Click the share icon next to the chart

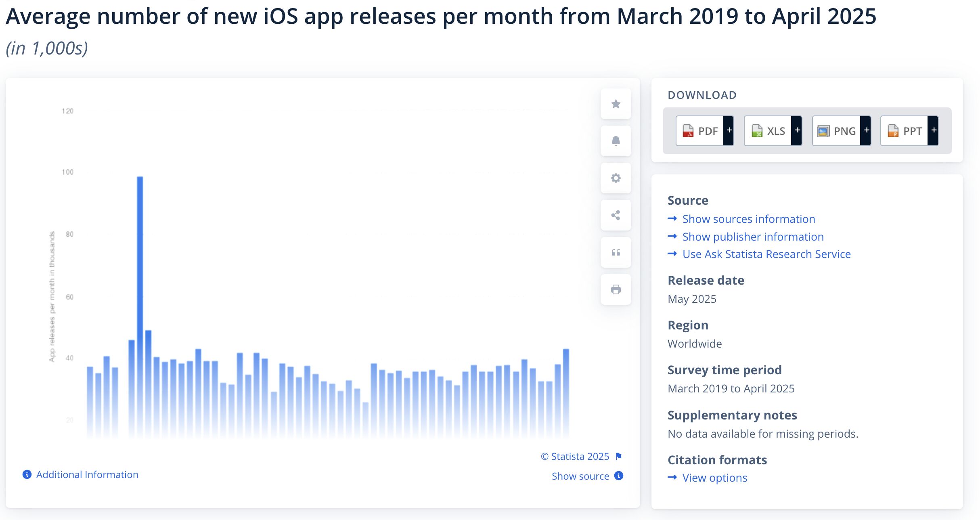[x=615, y=215]
